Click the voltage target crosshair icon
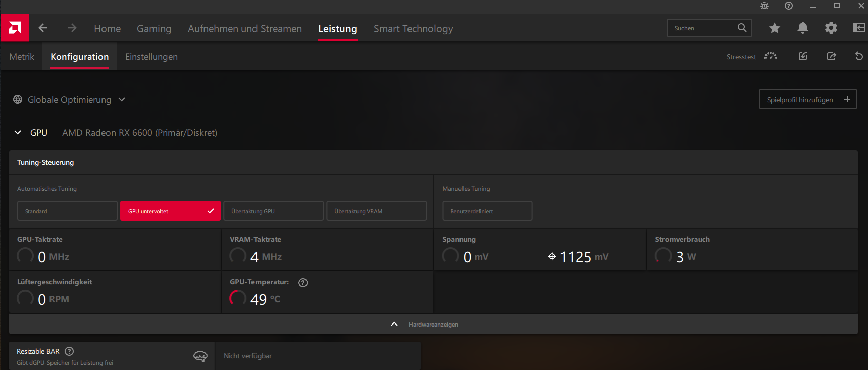 tap(552, 257)
